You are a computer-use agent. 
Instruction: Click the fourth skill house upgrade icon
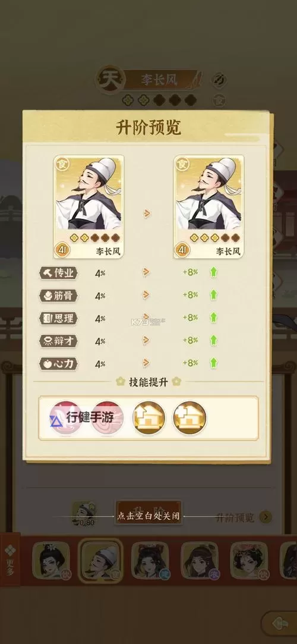189,419
